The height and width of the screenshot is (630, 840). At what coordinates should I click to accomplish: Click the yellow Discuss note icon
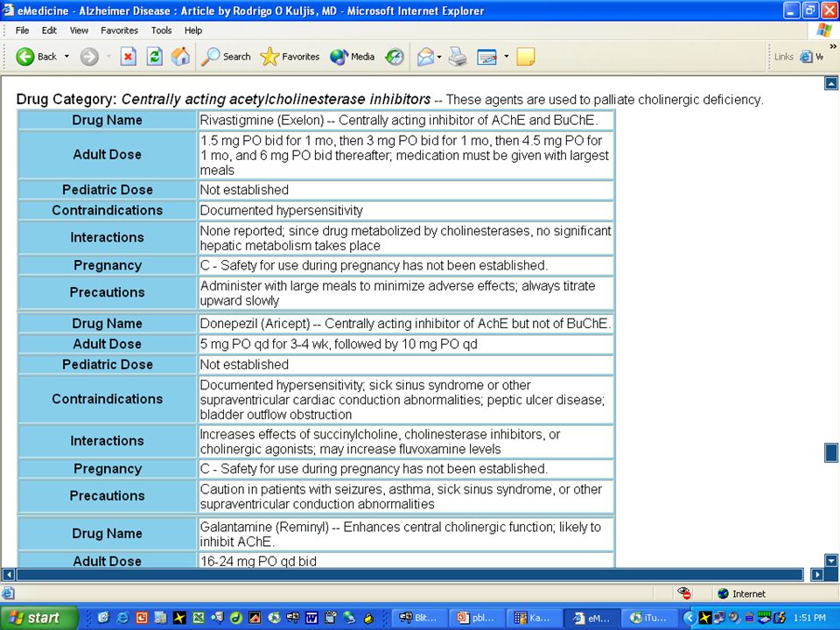(x=526, y=56)
